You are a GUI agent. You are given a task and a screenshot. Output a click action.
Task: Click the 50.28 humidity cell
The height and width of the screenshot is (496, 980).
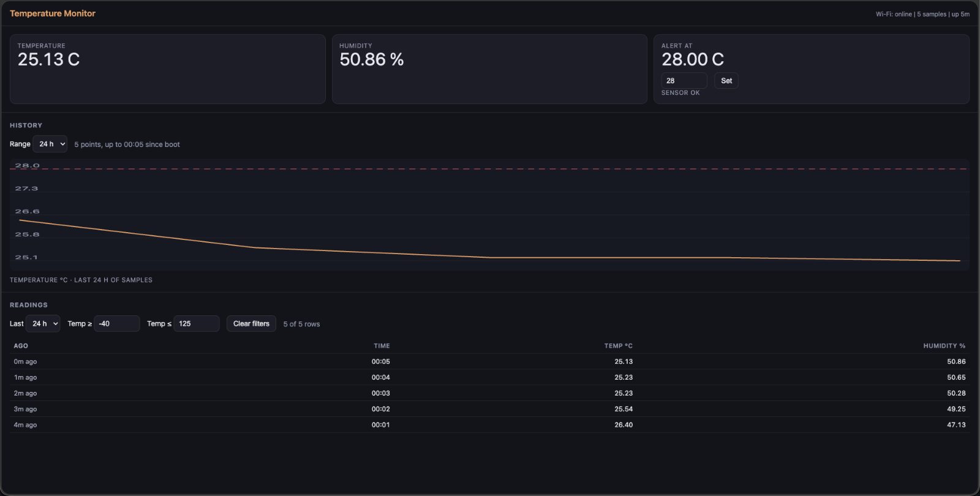(956, 394)
